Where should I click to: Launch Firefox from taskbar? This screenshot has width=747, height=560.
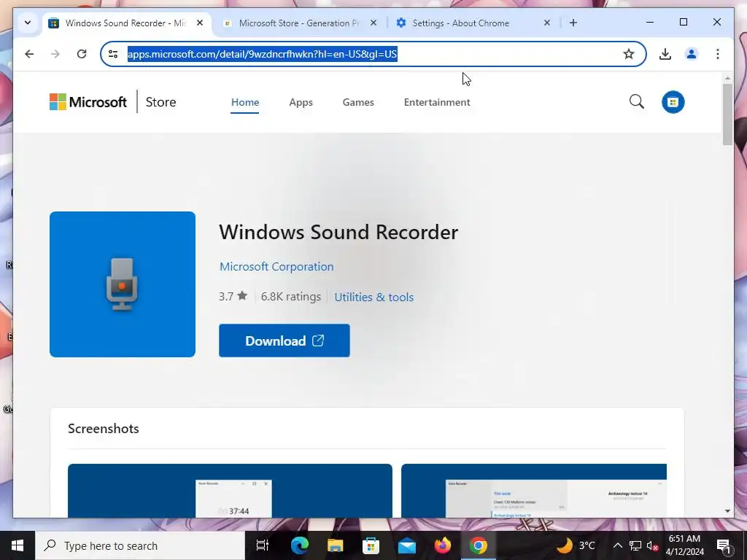[443, 545]
